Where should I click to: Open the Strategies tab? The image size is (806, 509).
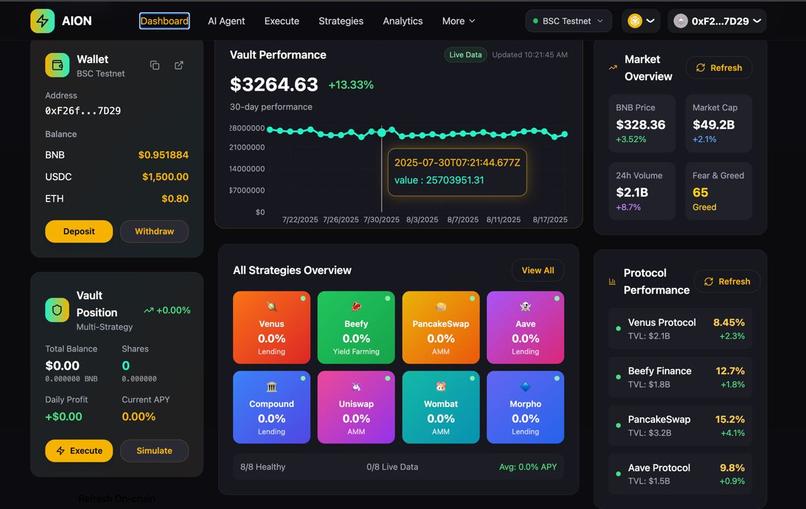341,21
